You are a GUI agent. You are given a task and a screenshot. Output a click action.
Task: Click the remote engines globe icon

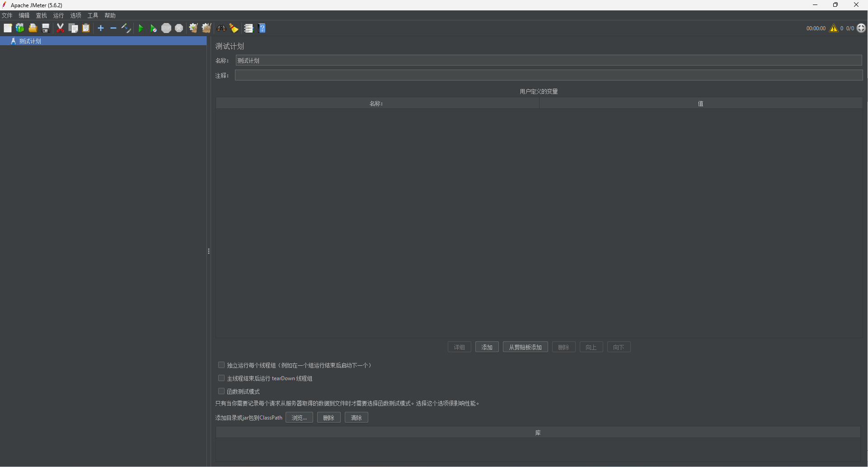coord(861,28)
